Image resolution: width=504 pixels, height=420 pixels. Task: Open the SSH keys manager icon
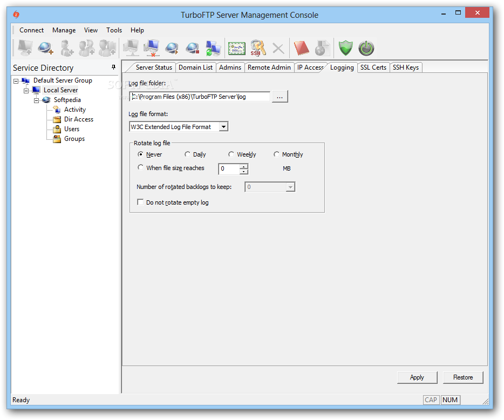(x=258, y=48)
